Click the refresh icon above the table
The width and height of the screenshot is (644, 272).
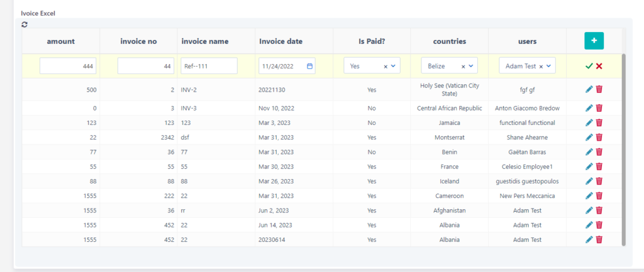tap(25, 24)
